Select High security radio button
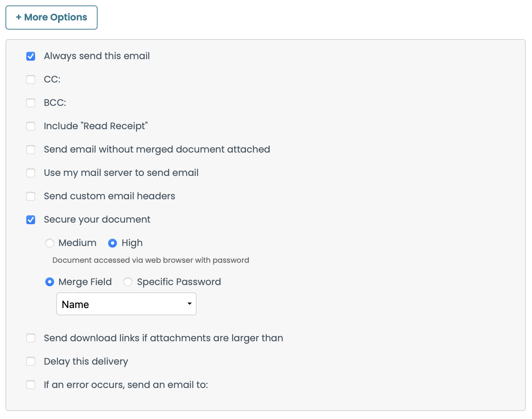 point(113,243)
